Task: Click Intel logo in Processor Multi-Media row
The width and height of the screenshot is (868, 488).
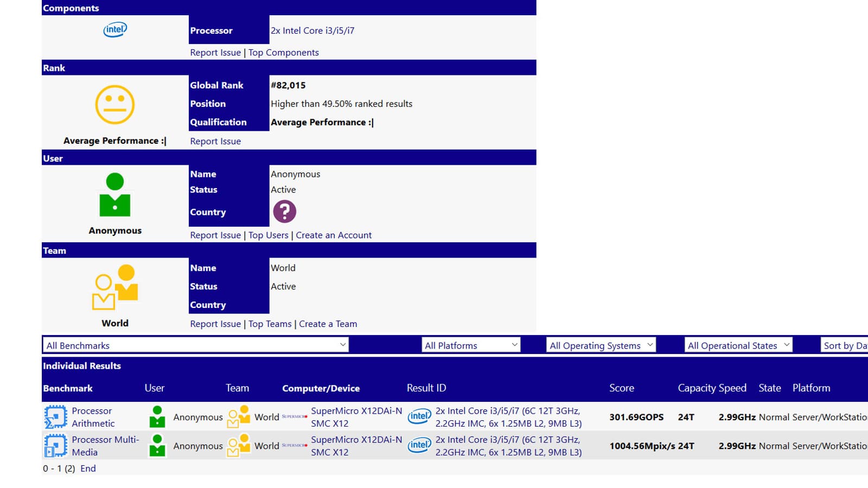Action: coord(419,445)
